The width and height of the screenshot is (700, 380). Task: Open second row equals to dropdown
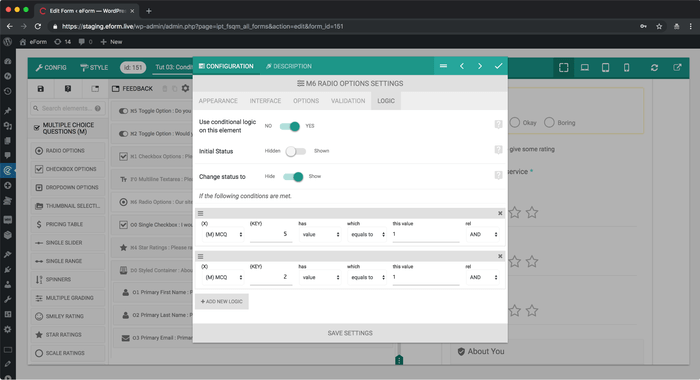tap(367, 277)
